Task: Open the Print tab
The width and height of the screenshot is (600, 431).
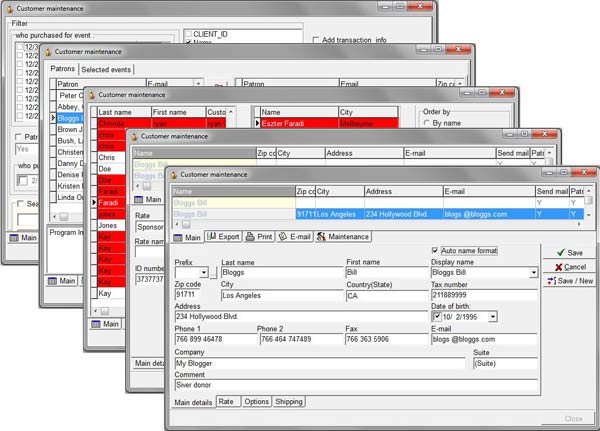Action: (263, 237)
